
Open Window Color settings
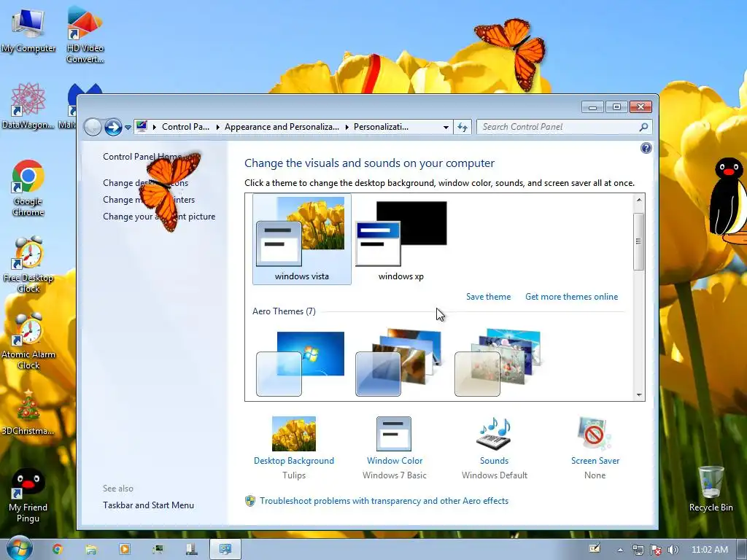click(x=394, y=448)
